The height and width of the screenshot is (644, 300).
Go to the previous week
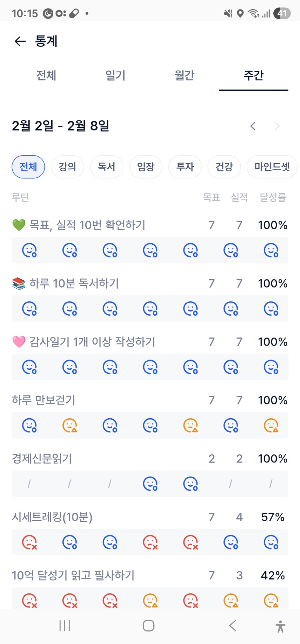[x=253, y=126]
